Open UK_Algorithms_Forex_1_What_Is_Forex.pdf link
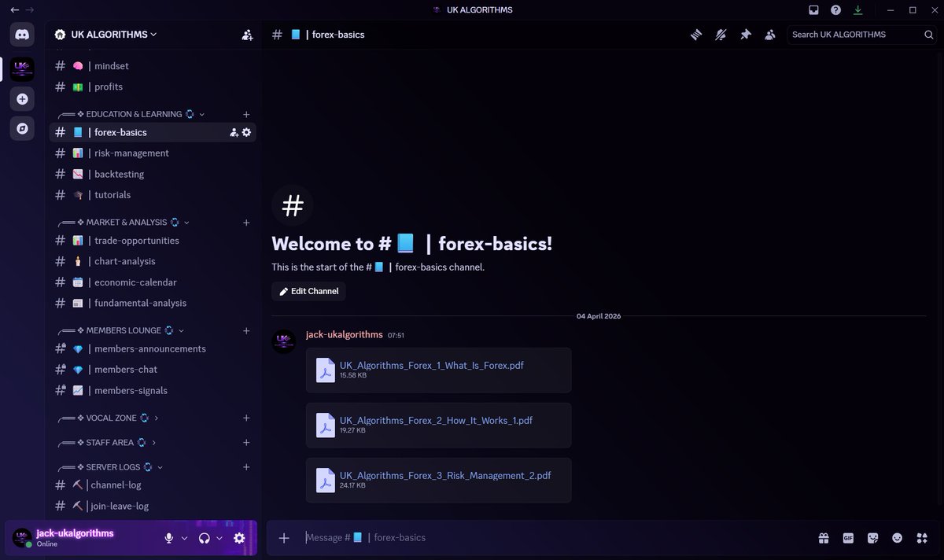The height and width of the screenshot is (560, 944). click(x=432, y=365)
